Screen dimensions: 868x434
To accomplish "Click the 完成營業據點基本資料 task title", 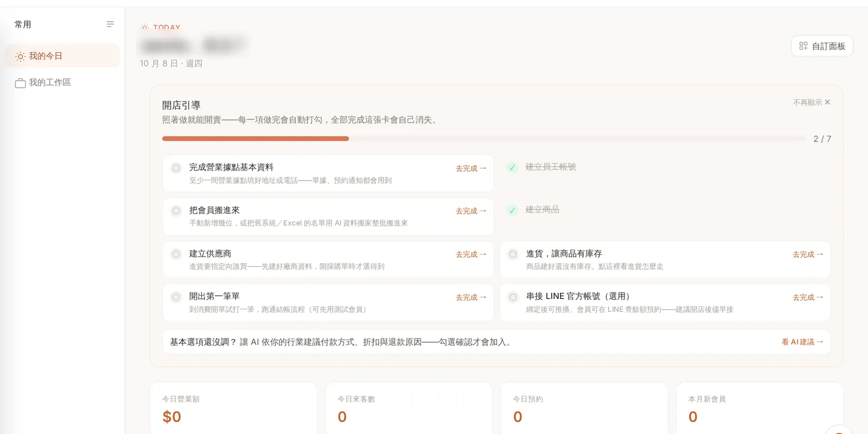I will 231,167.
